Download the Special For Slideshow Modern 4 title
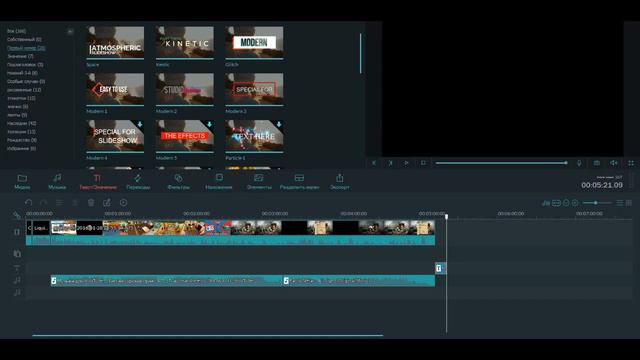 tap(140, 124)
